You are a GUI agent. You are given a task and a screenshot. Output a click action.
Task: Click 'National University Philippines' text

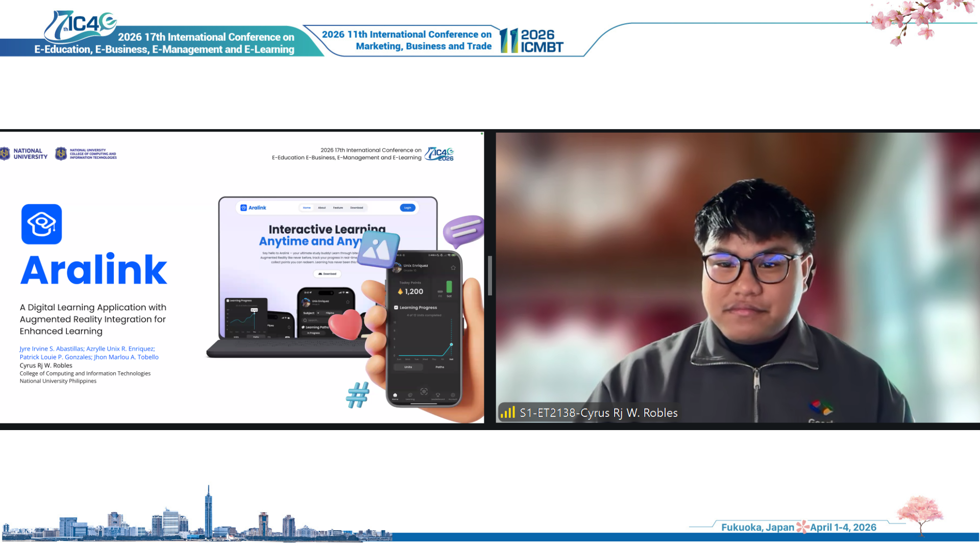coord(58,381)
